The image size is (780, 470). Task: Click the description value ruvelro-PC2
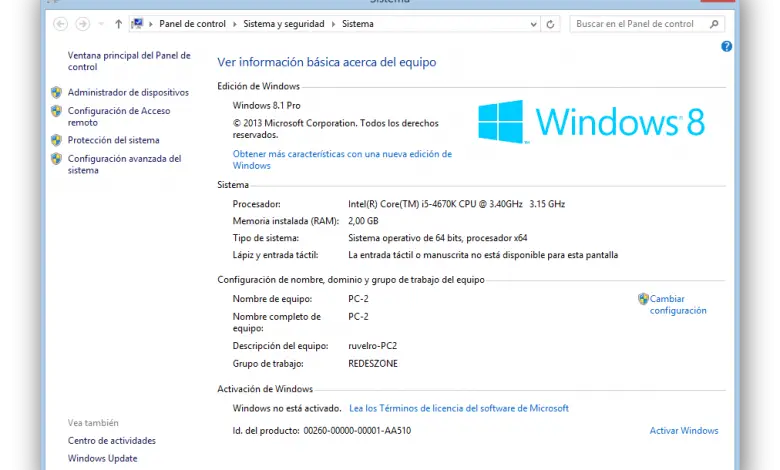pos(373,346)
